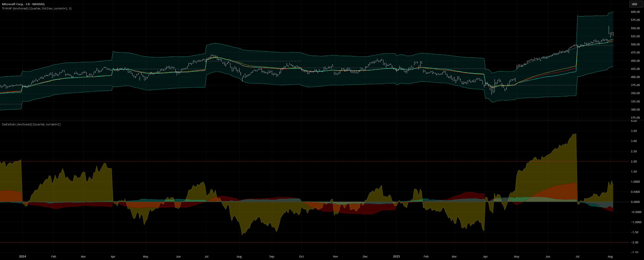644x260 pixels.
Task: Click the 500.00 price axis label
Action: (635, 44)
